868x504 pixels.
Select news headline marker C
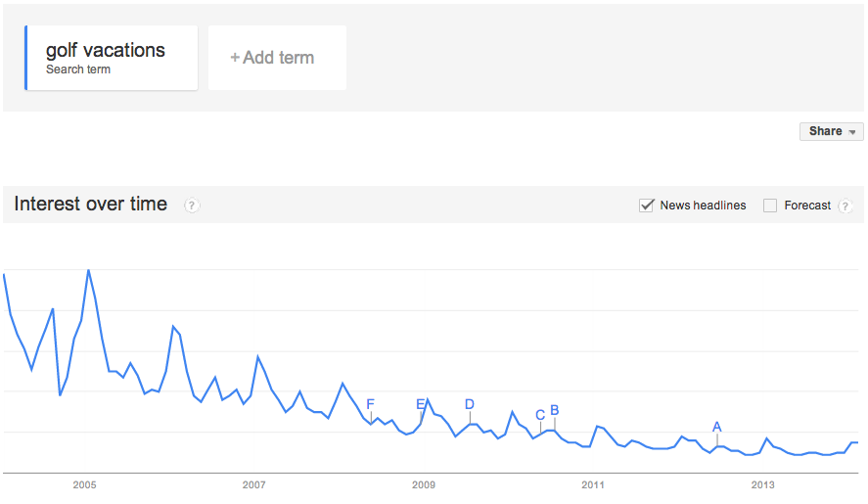(x=540, y=415)
